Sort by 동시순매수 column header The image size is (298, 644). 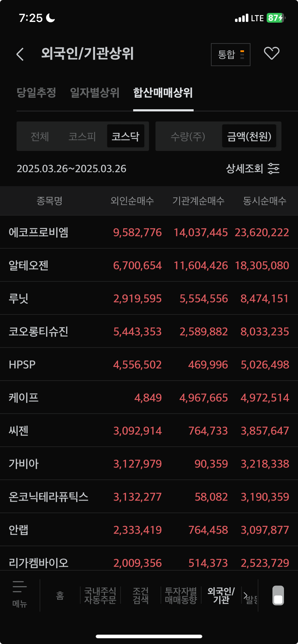(x=265, y=201)
